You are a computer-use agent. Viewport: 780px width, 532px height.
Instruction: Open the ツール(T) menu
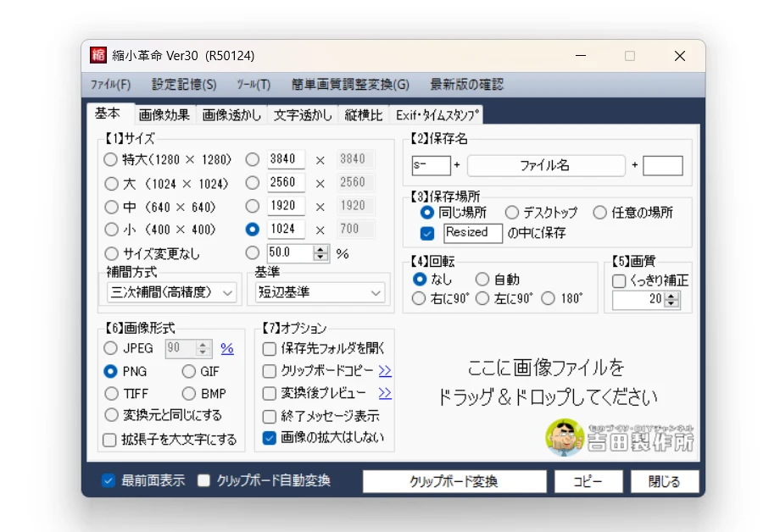253,85
